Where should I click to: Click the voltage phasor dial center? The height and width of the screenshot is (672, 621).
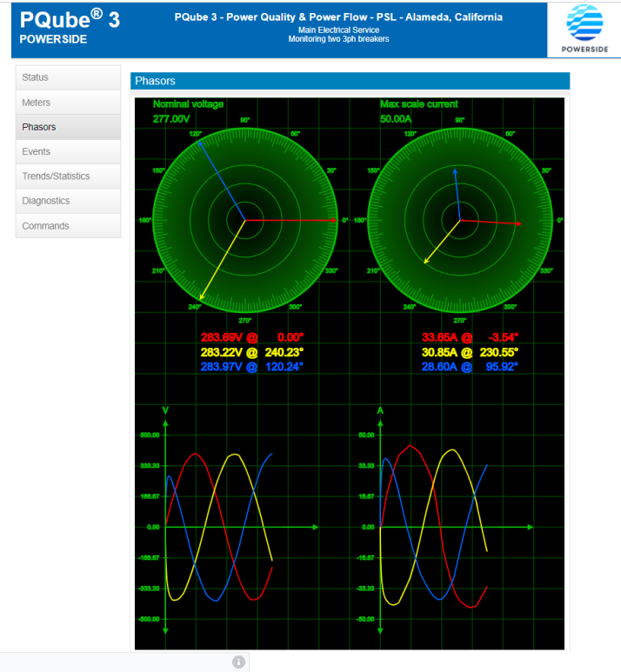[245, 220]
